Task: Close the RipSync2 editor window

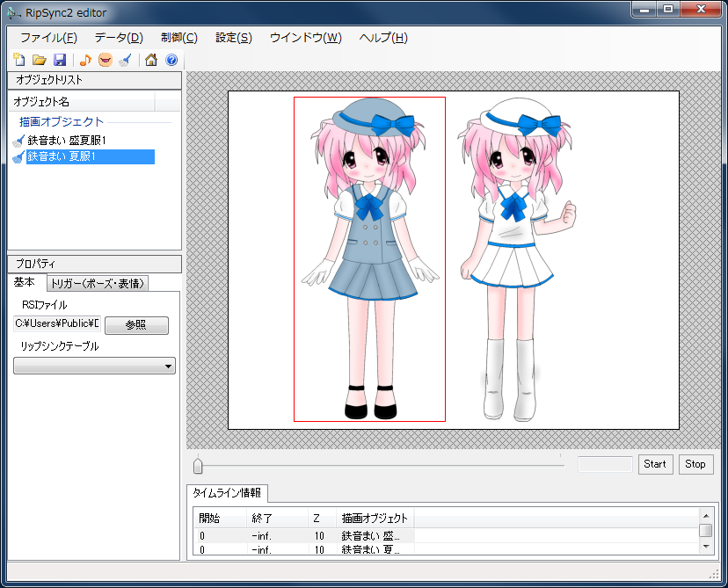Action: [702, 9]
